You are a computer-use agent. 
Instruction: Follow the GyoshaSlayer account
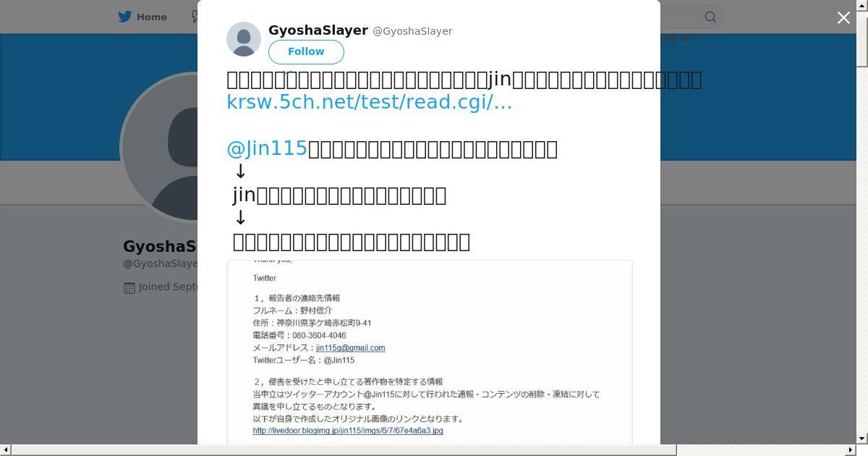(306, 51)
